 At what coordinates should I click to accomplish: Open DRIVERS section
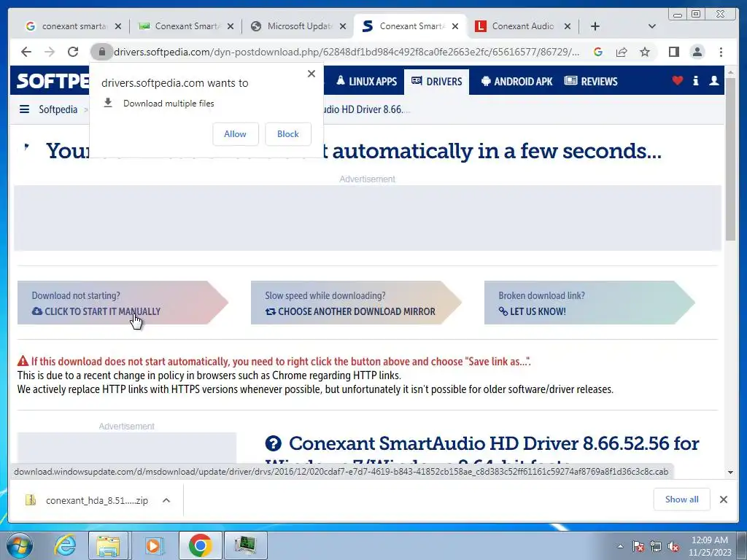click(436, 82)
